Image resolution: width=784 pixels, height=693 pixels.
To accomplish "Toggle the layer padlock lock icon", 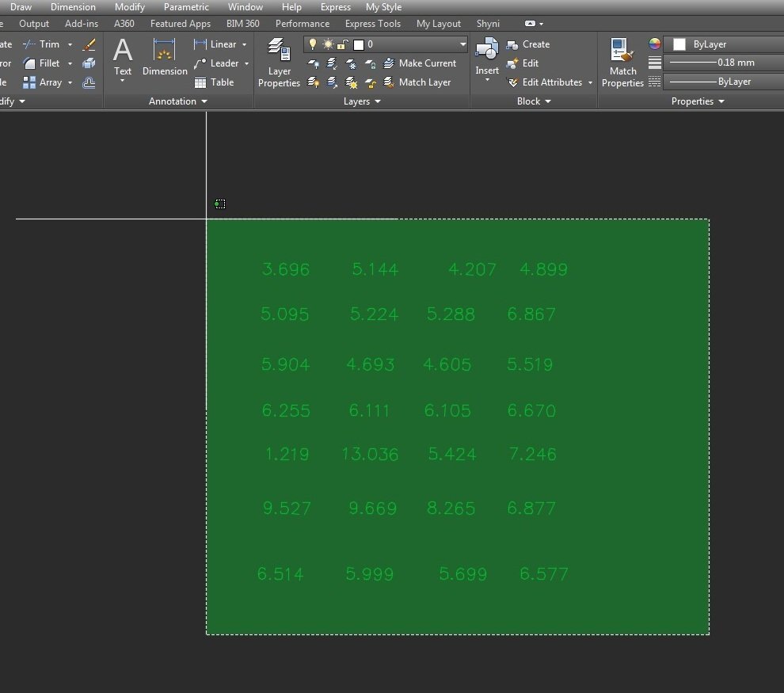I will [343, 44].
